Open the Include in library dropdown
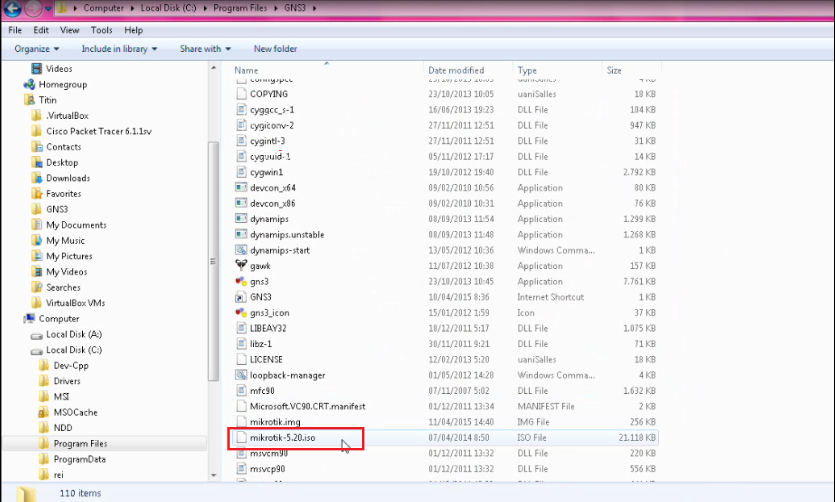835x502 pixels. point(119,49)
